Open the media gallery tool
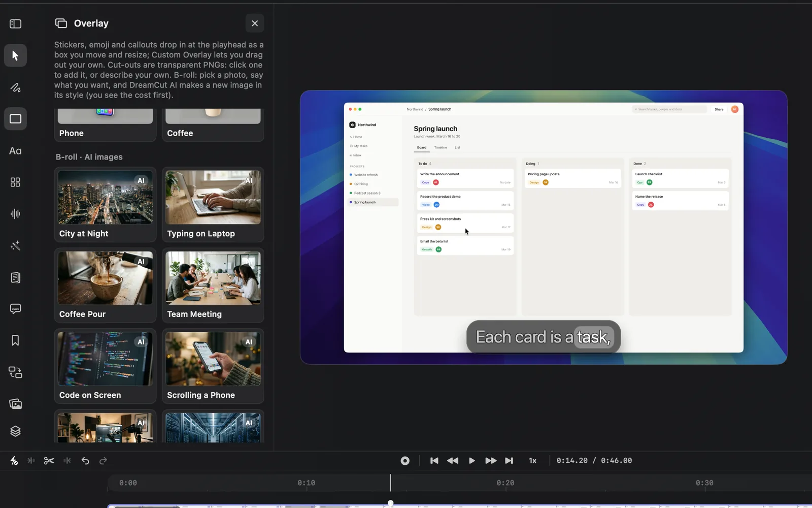Image resolution: width=812 pixels, height=508 pixels. pyautogui.click(x=15, y=404)
